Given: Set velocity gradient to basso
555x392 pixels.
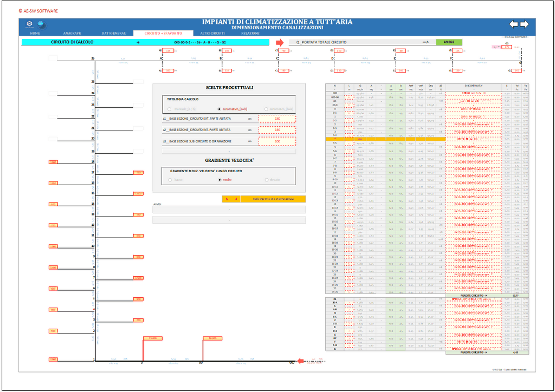Looking at the screenshot, I should [x=170, y=179].
